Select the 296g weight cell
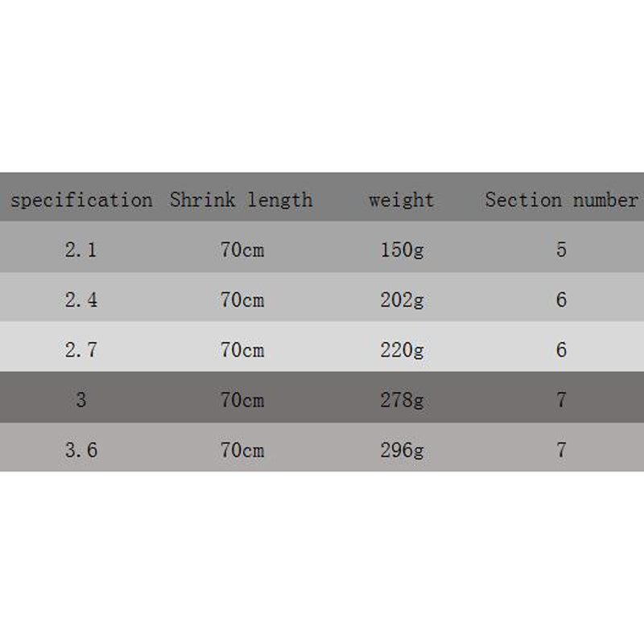 tap(401, 449)
